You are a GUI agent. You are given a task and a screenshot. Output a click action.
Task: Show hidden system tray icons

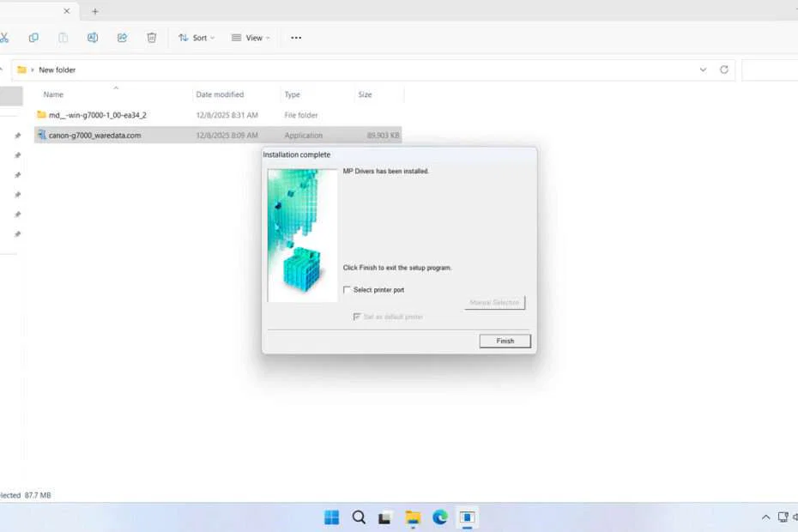(x=765, y=517)
